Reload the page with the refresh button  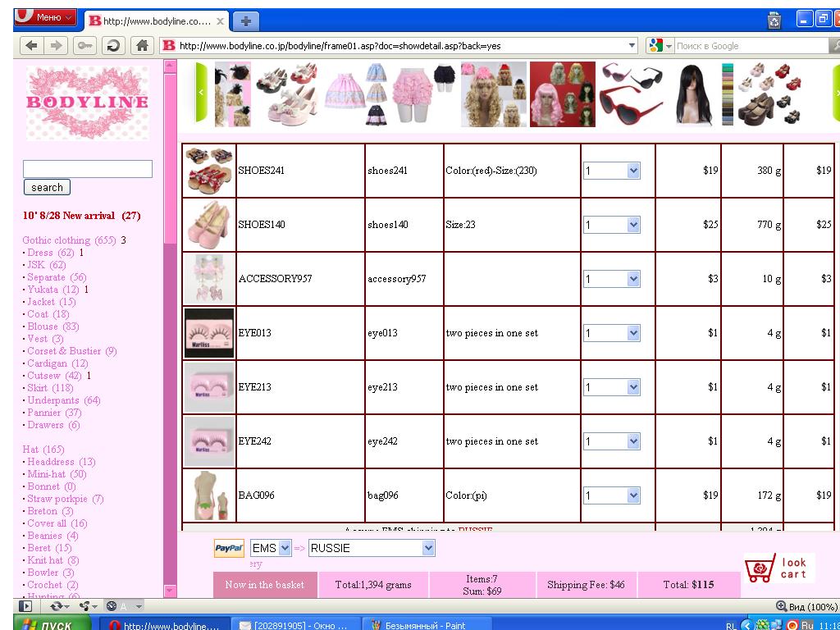click(x=113, y=46)
